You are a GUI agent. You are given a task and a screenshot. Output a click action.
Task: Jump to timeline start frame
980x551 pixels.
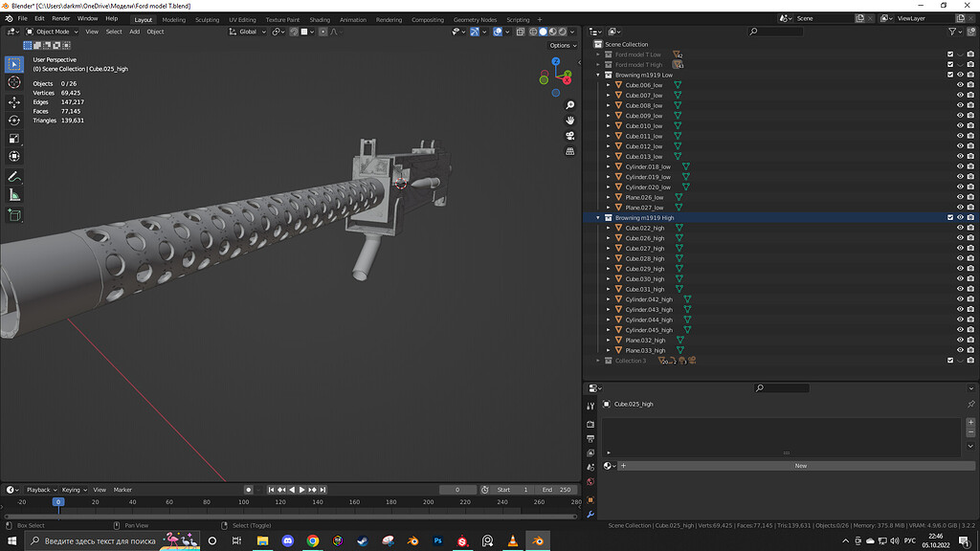(271, 490)
